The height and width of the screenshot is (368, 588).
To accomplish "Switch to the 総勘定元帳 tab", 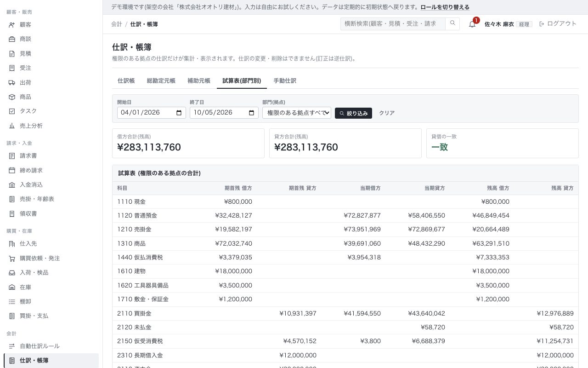I will 161,80.
